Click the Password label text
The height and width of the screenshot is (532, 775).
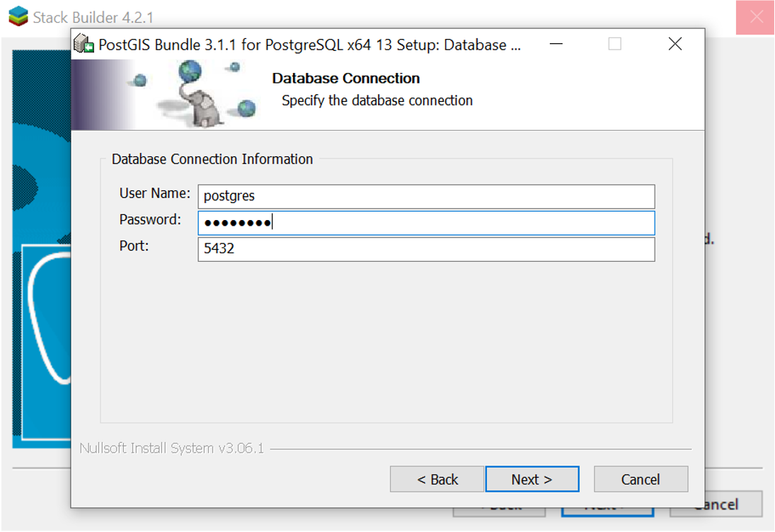coord(150,219)
